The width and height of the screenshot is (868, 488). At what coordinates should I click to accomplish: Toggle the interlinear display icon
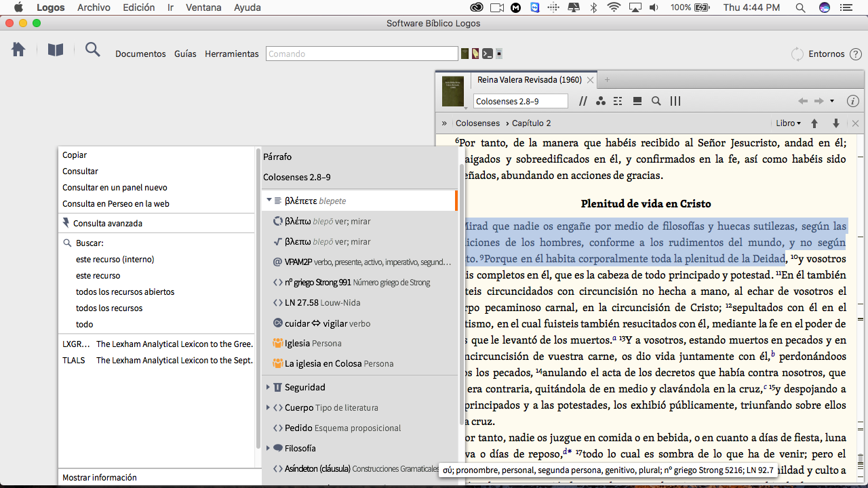tap(618, 101)
